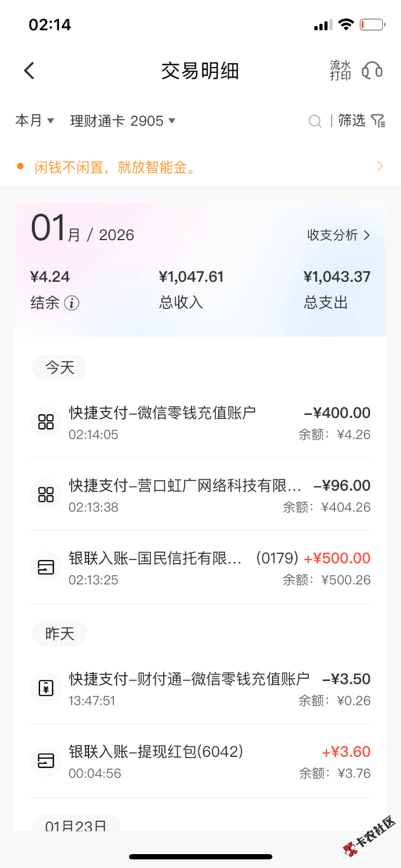
Task: Tap the 筛选 filter text button
Action: click(x=352, y=120)
